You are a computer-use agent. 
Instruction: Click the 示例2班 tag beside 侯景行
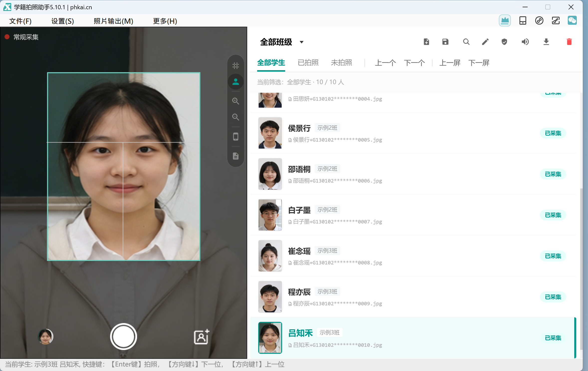pos(327,128)
